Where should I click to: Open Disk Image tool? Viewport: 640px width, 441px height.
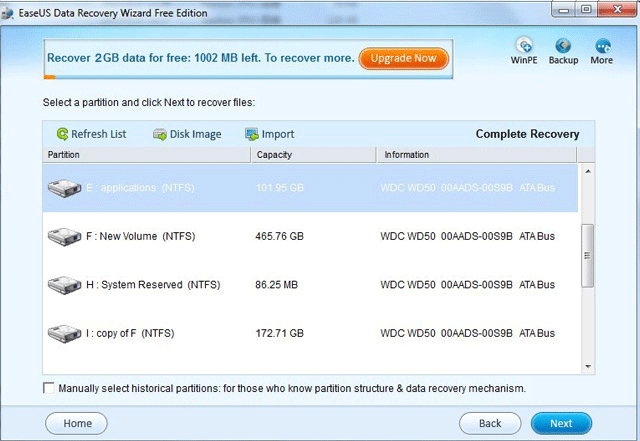click(x=160, y=134)
